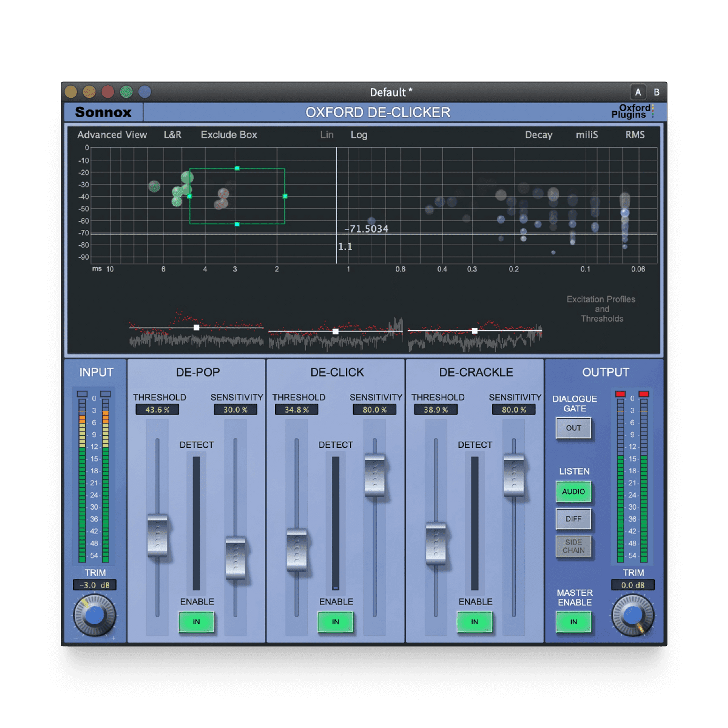
Task: Click the yellow title bar circle button
Action: pos(71,92)
